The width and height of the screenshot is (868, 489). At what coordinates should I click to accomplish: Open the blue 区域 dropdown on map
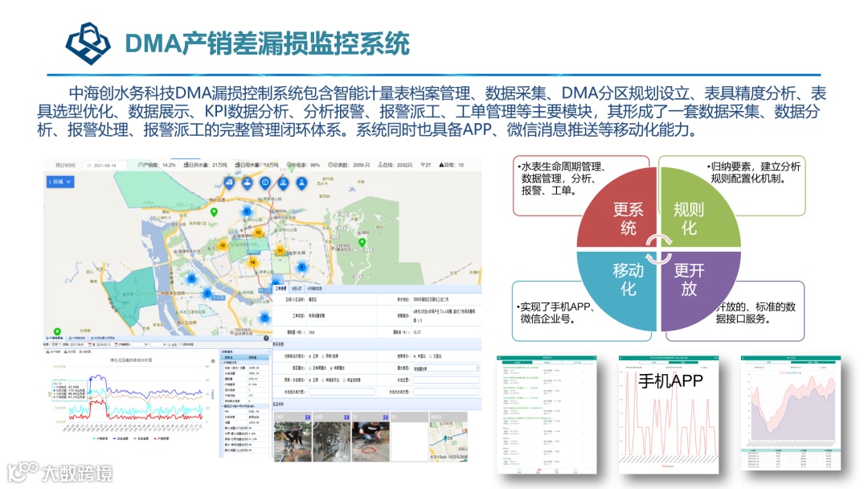click(x=60, y=182)
